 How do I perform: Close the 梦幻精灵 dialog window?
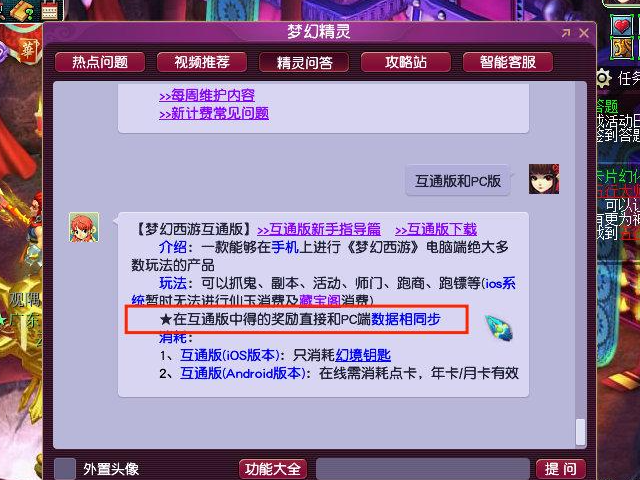tap(584, 33)
